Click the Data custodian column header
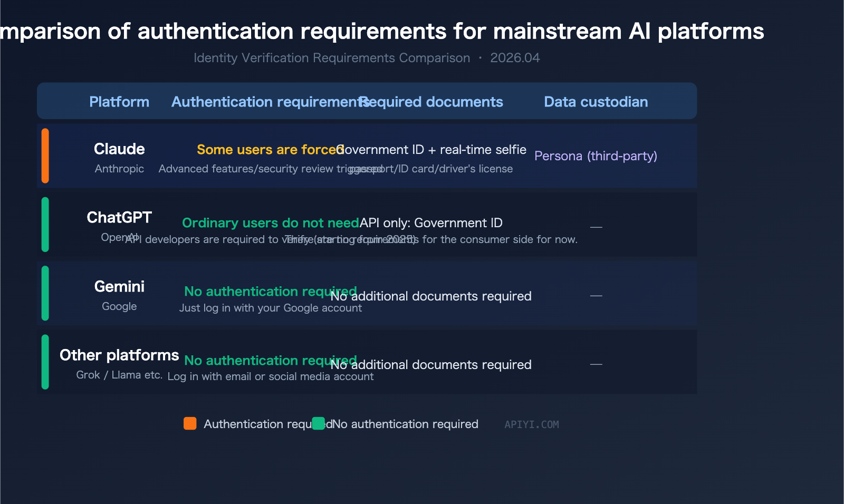Viewport: 844px width, 504px height. coord(595,102)
